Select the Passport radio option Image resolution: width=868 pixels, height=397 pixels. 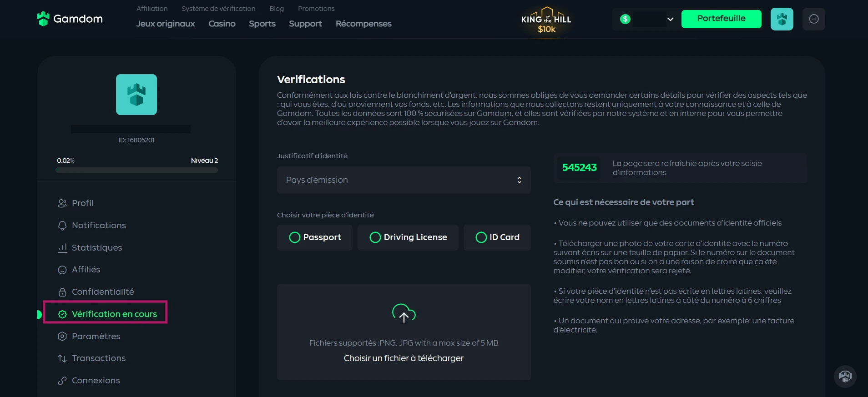tap(315, 237)
